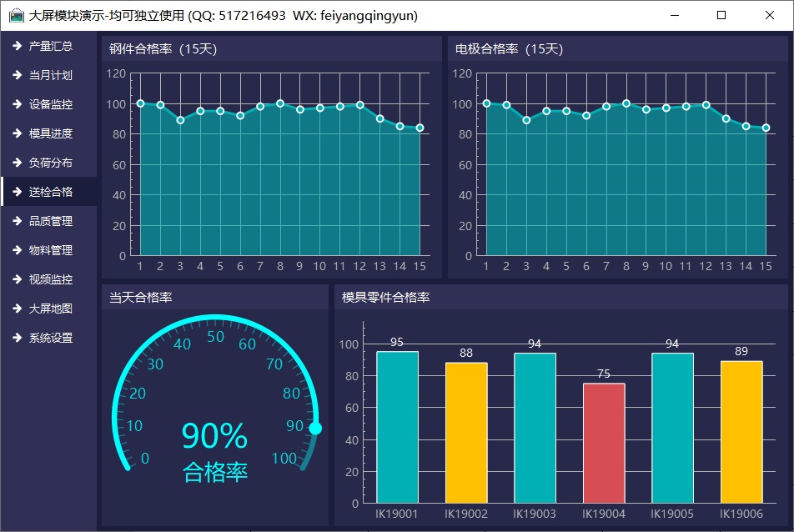This screenshot has width=794, height=532.
Task: Click day 15 data point in 电极合格率 chart
Action: tap(766, 128)
